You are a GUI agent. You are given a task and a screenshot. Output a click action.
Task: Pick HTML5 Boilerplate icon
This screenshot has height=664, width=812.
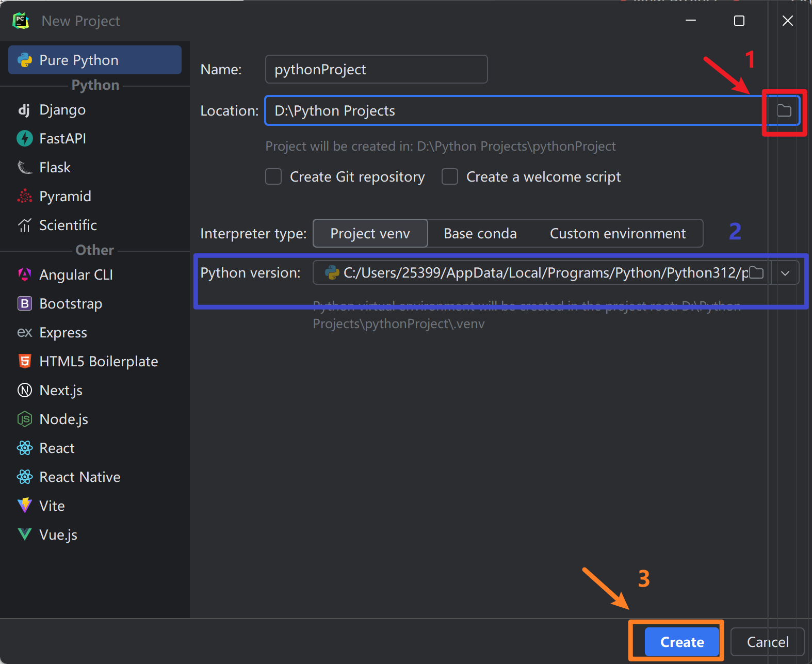(x=24, y=361)
